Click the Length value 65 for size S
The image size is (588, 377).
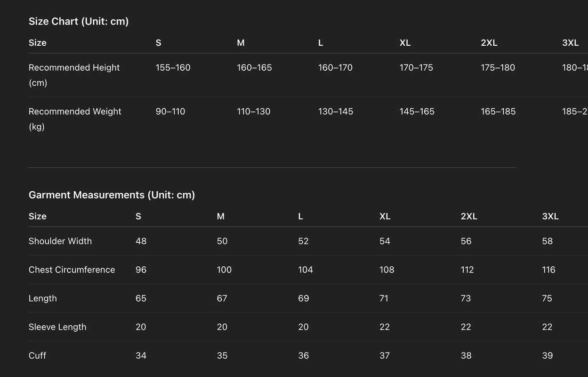(x=141, y=298)
